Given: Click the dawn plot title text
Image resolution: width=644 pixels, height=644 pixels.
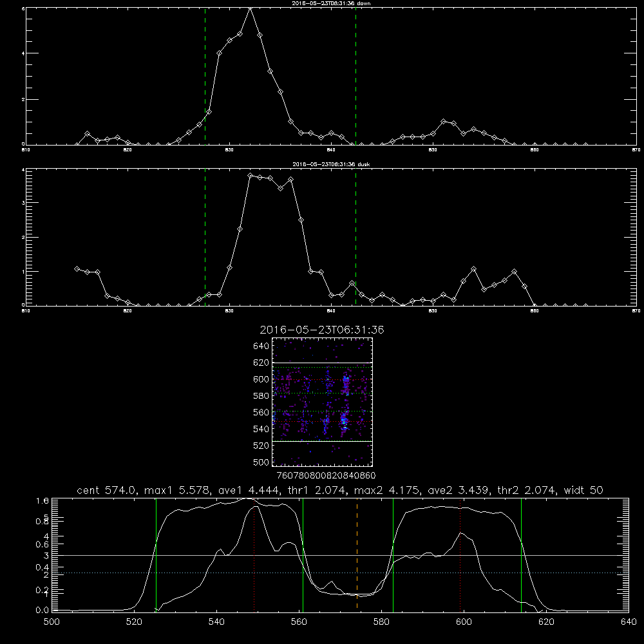Looking at the screenshot, I should click(x=331, y=3).
